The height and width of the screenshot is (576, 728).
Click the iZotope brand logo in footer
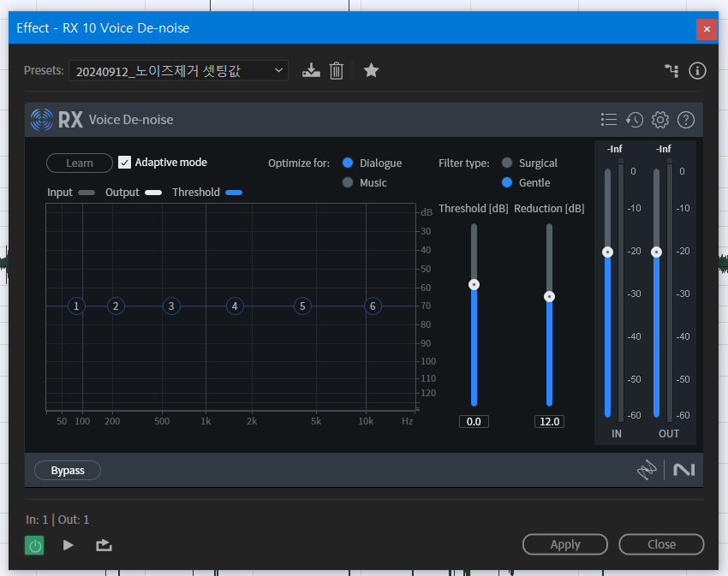[x=647, y=470]
